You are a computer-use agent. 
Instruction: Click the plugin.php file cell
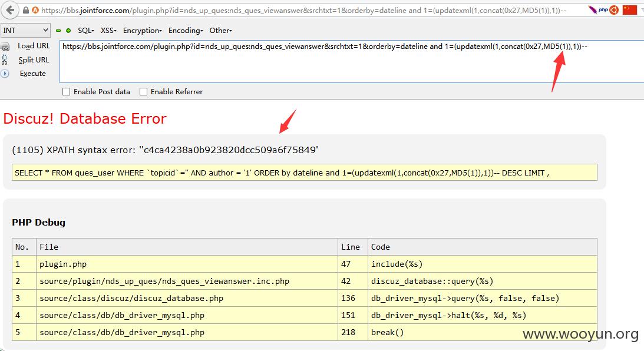click(187, 264)
